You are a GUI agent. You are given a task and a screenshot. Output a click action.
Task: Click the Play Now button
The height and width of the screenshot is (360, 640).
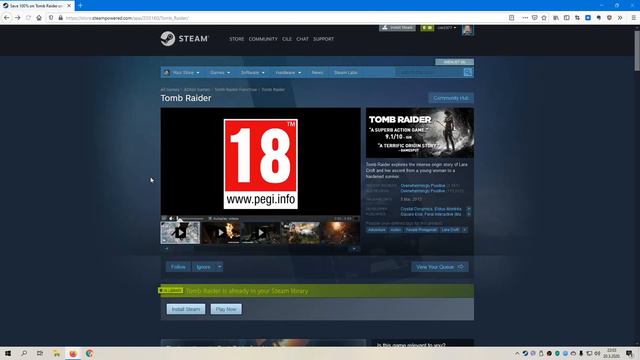(x=226, y=309)
